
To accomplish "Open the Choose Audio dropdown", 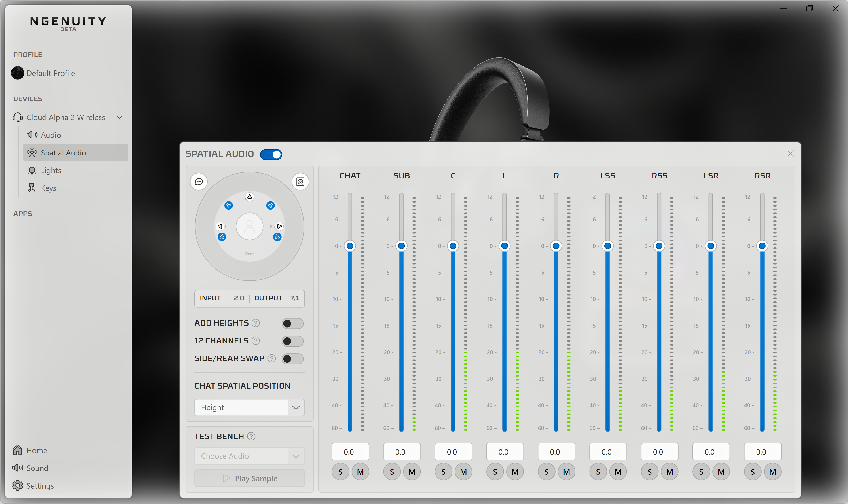I will pos(250,456).
